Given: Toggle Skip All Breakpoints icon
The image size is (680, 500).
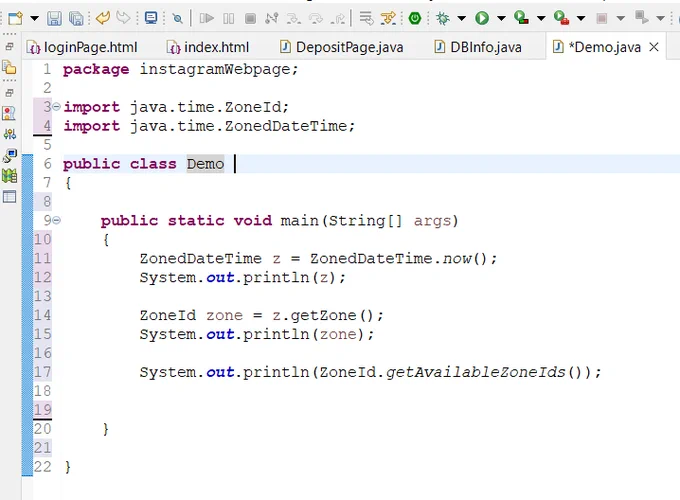Looking at the screenshot, I should tap(177, 18).
